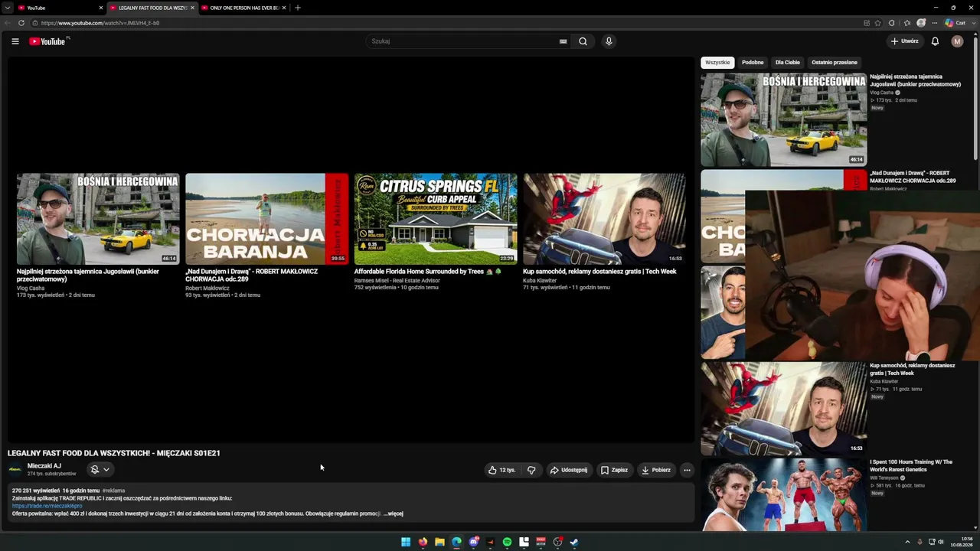The width and height of the screenshot is (980, 551).
Task: Open Chorwacja Baranja end-screen thumbnail
Action: click(266, 219)
